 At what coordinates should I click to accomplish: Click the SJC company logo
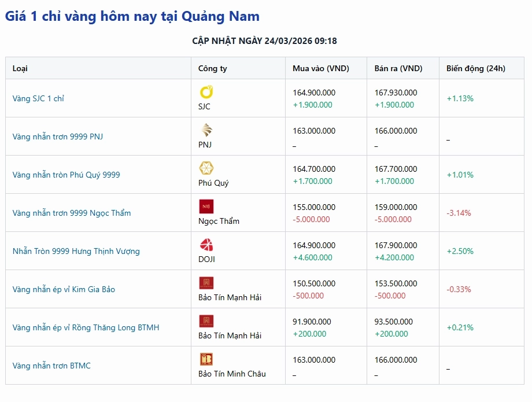pyautogui.click(x=206, y=91)
